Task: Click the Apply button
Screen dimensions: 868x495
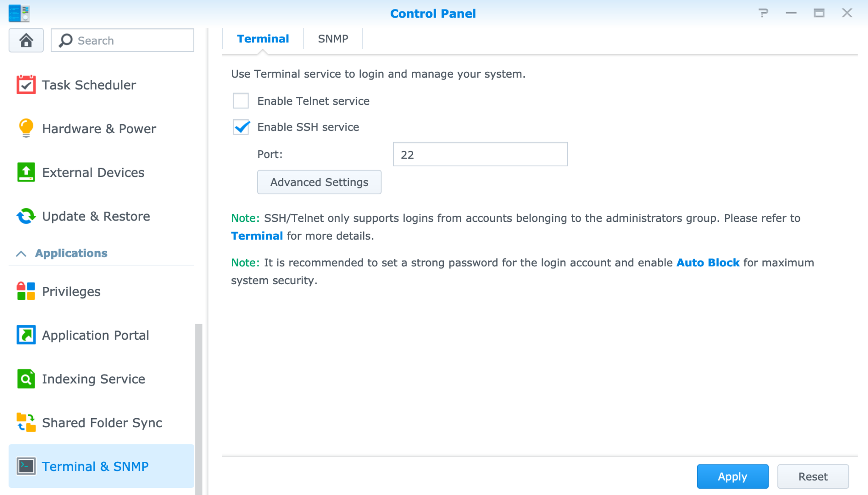Action: coord(732,476)
